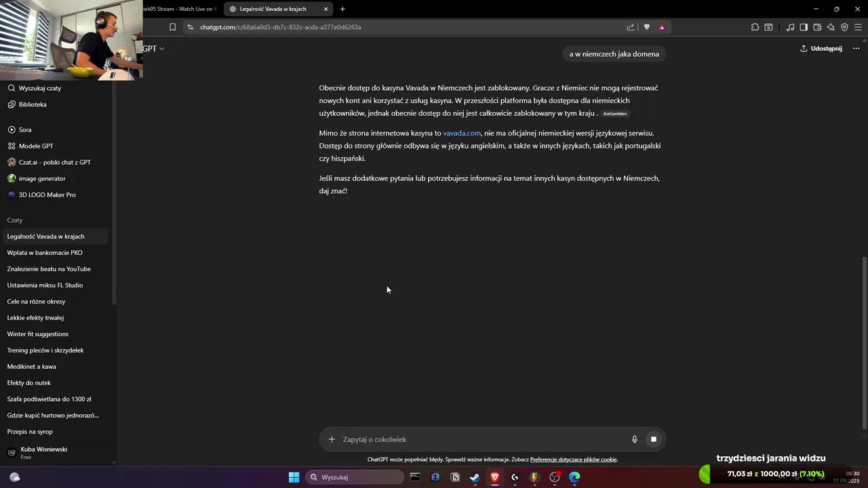The height and width of the screenshot is (488, 868).
Task: Open the Znalezienie beatu na YouTube chat
Action: tap(54, 269)
